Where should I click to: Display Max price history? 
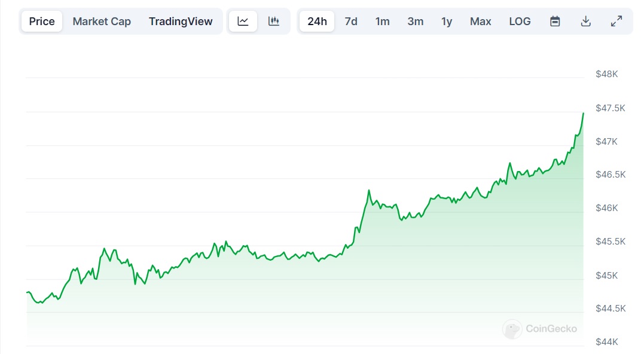(480, 21)
